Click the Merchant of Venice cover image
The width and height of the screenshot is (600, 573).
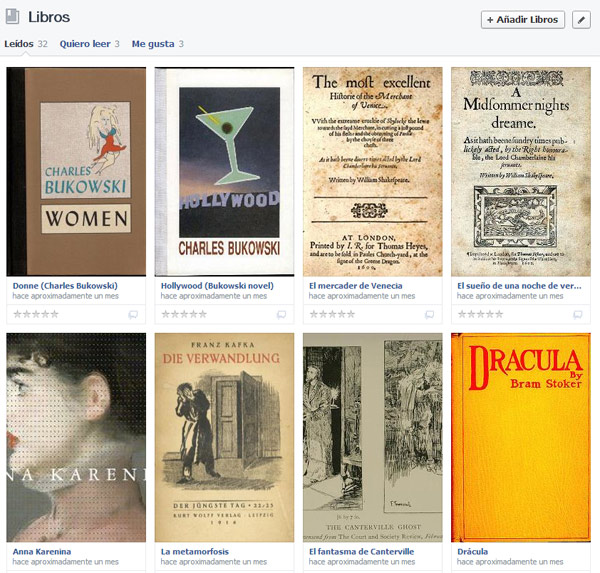click(372, 171)
